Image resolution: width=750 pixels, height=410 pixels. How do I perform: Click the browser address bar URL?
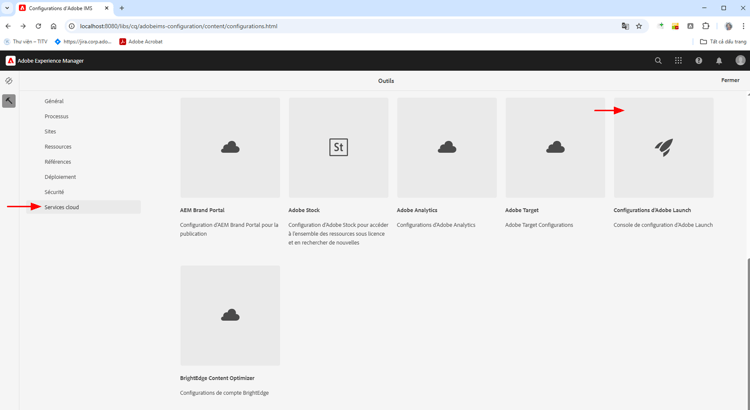click(178, 26)
